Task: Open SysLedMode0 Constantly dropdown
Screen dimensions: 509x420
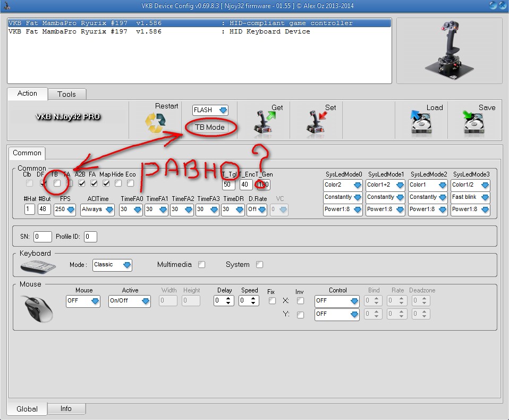Action: [x=343, y=197]
